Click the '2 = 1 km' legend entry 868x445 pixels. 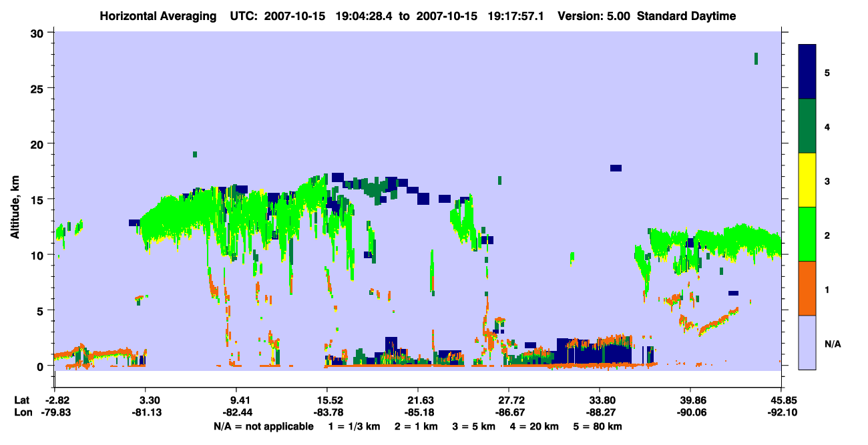(x=415, y=426)
